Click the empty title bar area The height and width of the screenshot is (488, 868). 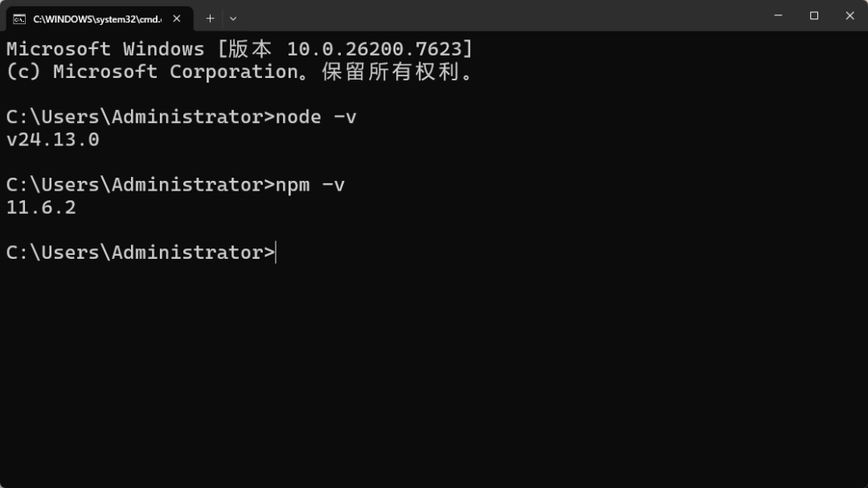498,16
